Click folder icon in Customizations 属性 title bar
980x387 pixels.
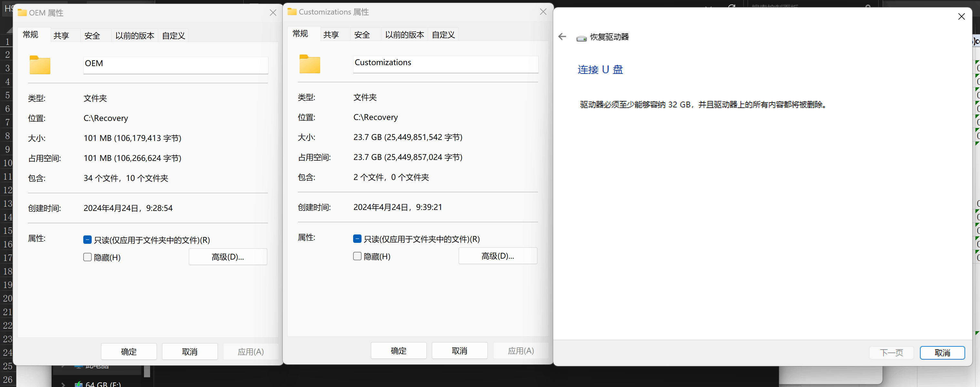(292, 12)
